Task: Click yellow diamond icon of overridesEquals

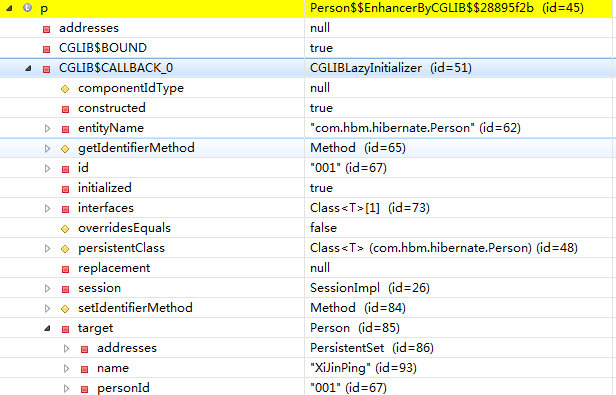Action: click(x=65, y=229)
